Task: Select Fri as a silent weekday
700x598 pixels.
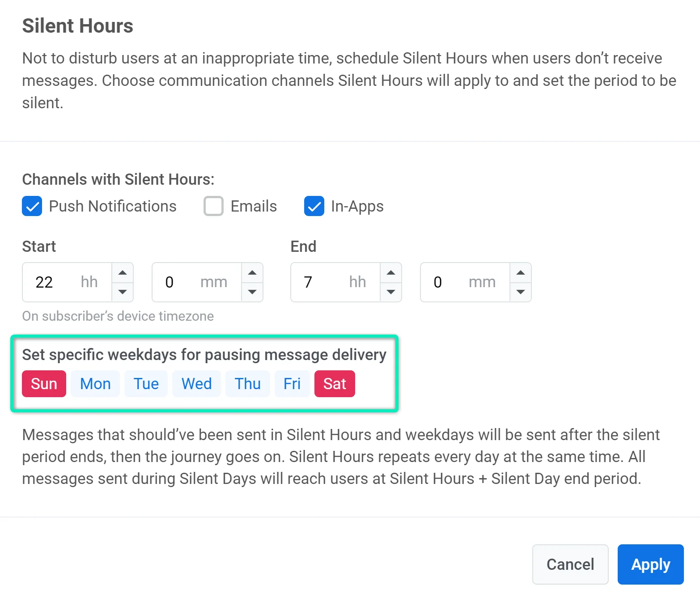Action: click(292, 384)
